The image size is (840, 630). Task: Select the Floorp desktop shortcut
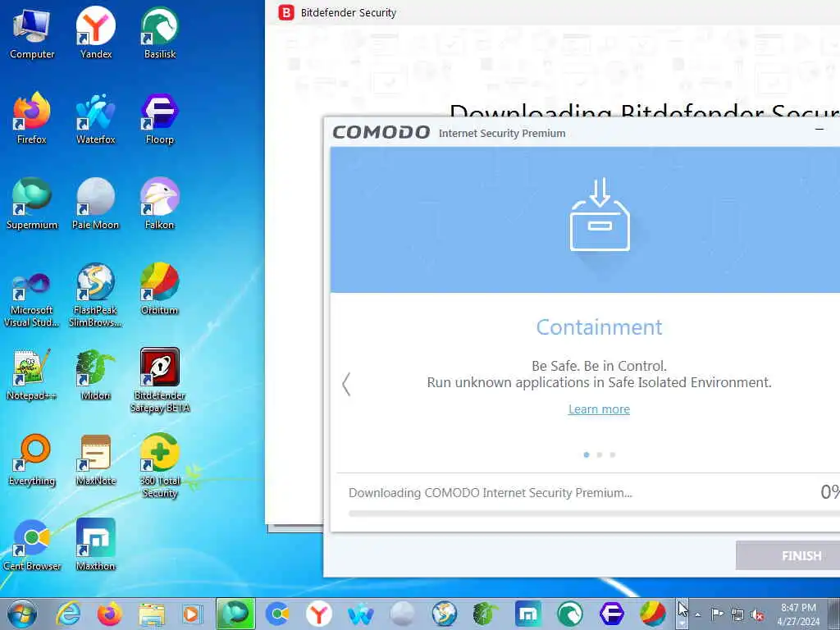coord(160,118)
